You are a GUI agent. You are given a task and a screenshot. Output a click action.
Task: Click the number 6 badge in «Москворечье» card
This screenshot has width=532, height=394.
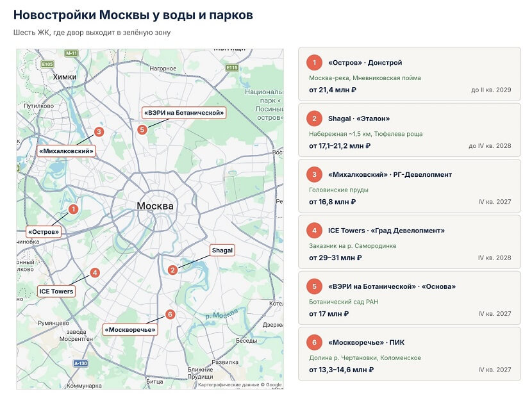tap(314, 342)
